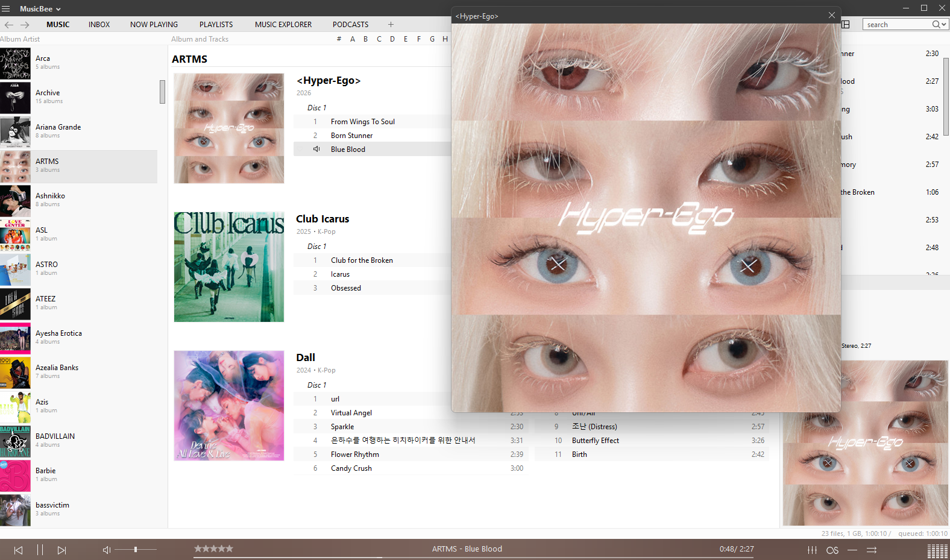Mute the volume with the speaker icon
The width and height of the screenshot is (950, 560).
(x=107, y=550)
